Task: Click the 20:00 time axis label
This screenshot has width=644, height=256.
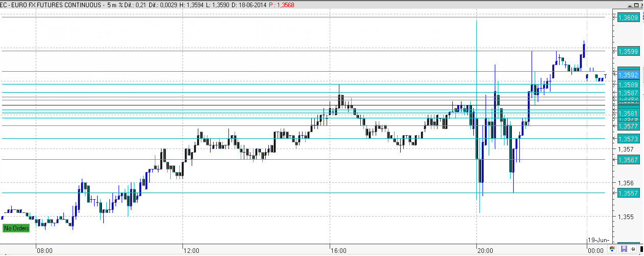Action: (x=485, y=250)
